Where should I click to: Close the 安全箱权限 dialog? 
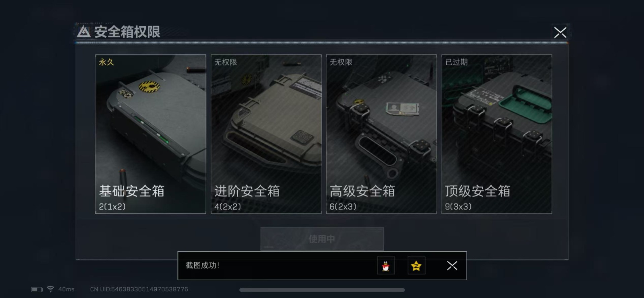[560, 33]
